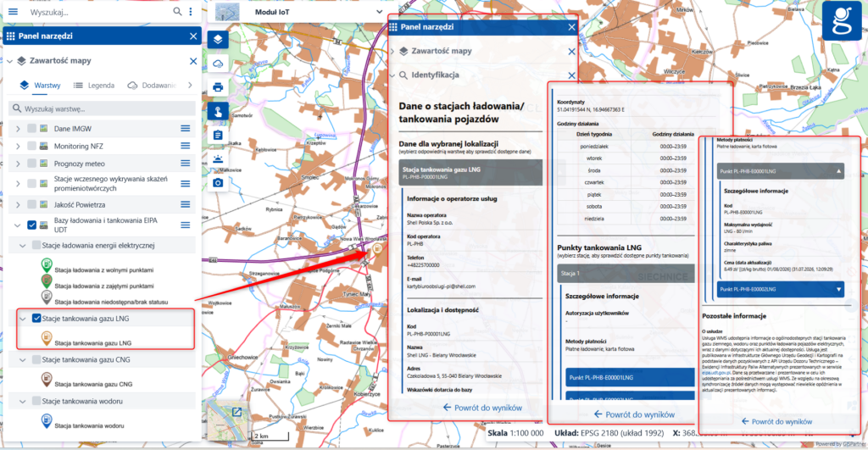
Task: Take a map snapshot with camera button
Action: pos(218,183)
